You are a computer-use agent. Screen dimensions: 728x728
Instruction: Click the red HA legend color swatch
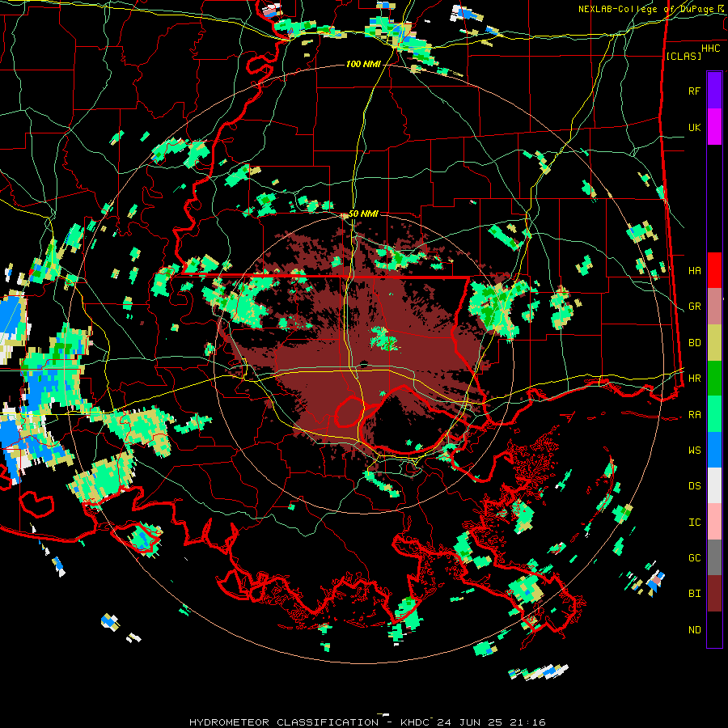pyautogui.click(x=714, y=270)
